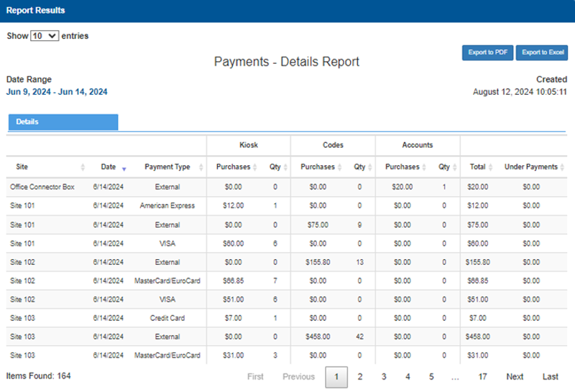Go to page 2 of results
Viewport: 575px width, 392px height.
tap(360, 377)
